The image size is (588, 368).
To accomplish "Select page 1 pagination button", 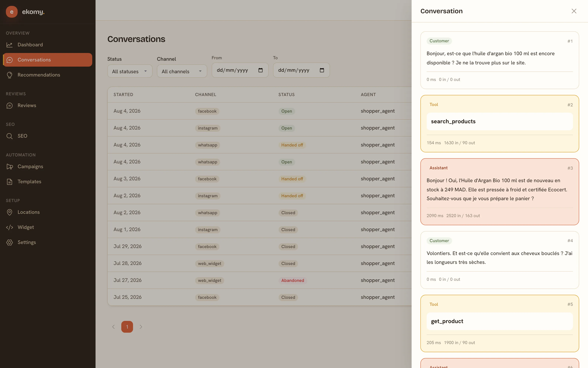I will click(x=127, y=327).
